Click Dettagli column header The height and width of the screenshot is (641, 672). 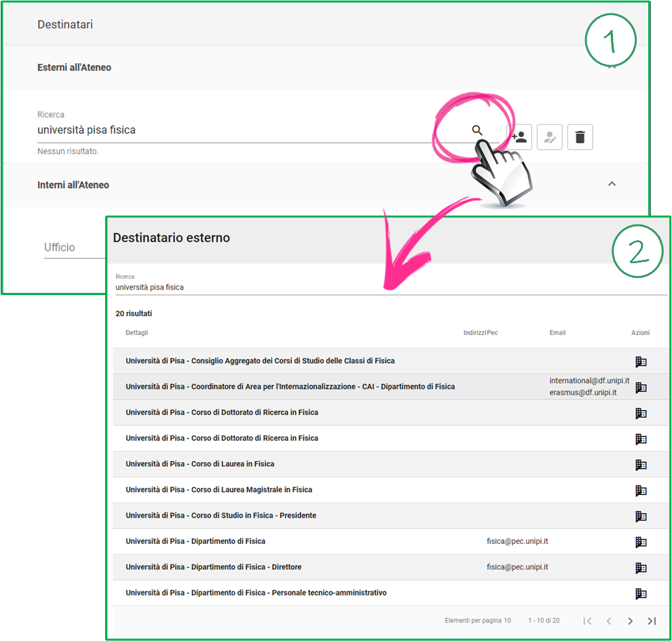click(x=136, y=332)
